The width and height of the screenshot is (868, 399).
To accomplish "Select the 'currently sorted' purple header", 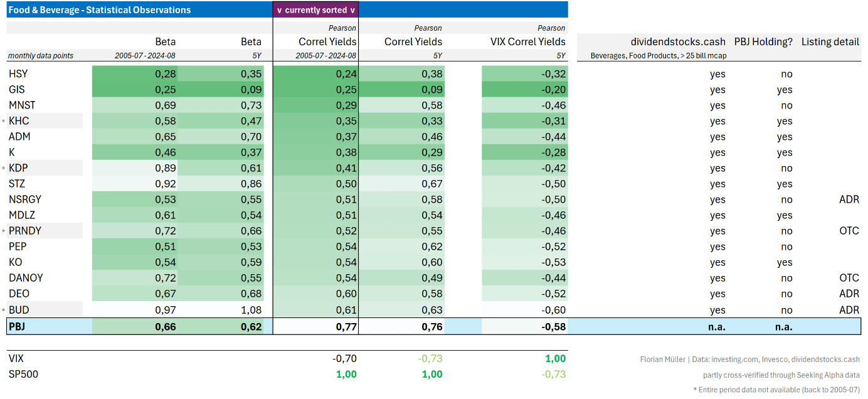I will pos(316,10).
